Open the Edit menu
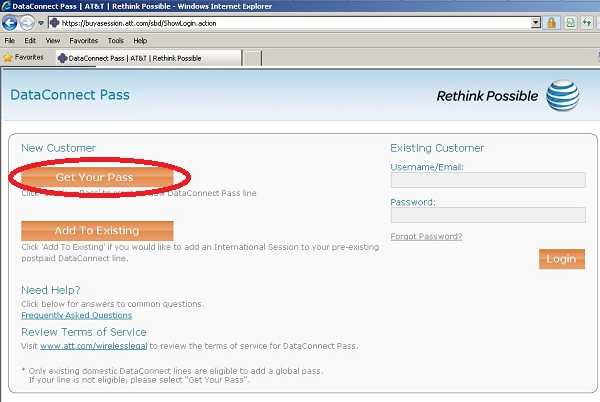Screen dimensions: 600x402 [x=30, y=41]
